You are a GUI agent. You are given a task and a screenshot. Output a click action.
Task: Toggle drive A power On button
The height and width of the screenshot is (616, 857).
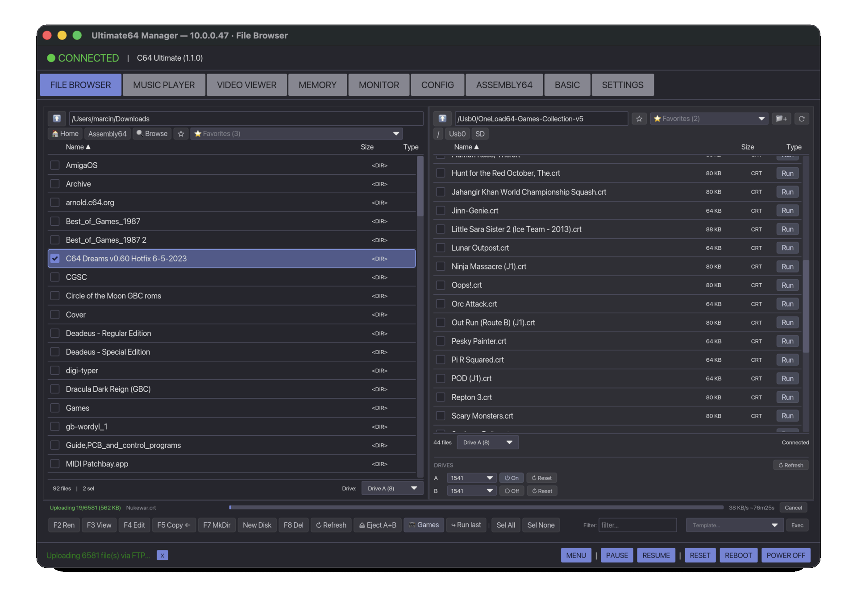[512, 478]
